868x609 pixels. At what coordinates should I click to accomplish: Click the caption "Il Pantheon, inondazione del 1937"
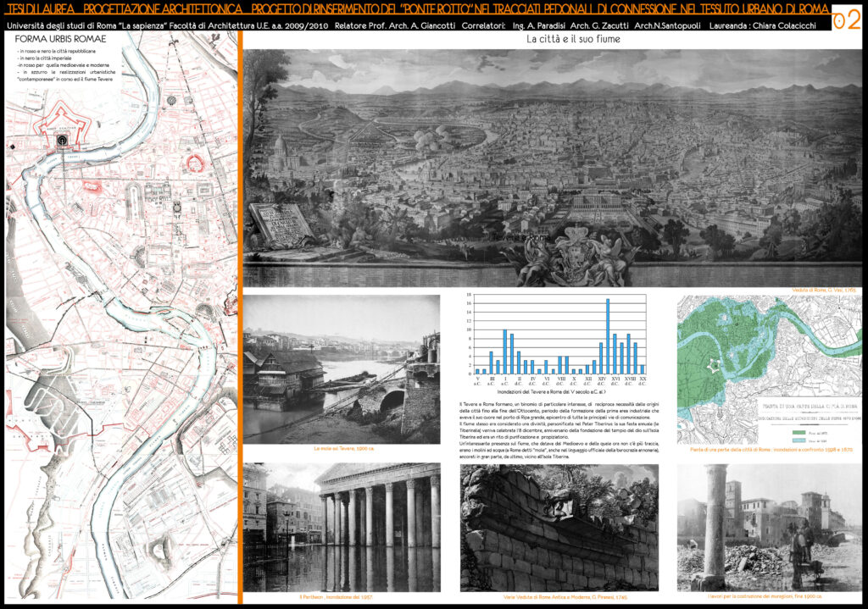pos(336,597)
